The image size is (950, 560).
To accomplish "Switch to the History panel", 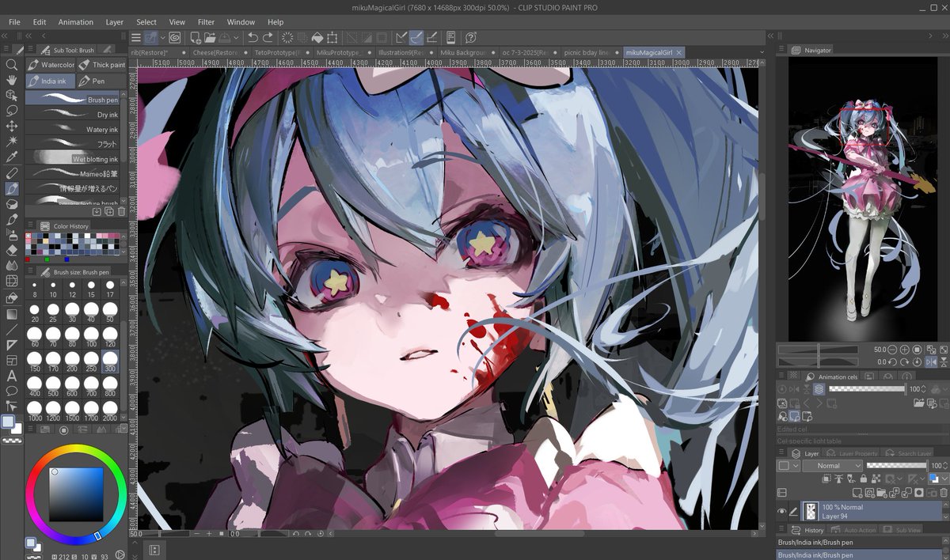I will point(814,529).
